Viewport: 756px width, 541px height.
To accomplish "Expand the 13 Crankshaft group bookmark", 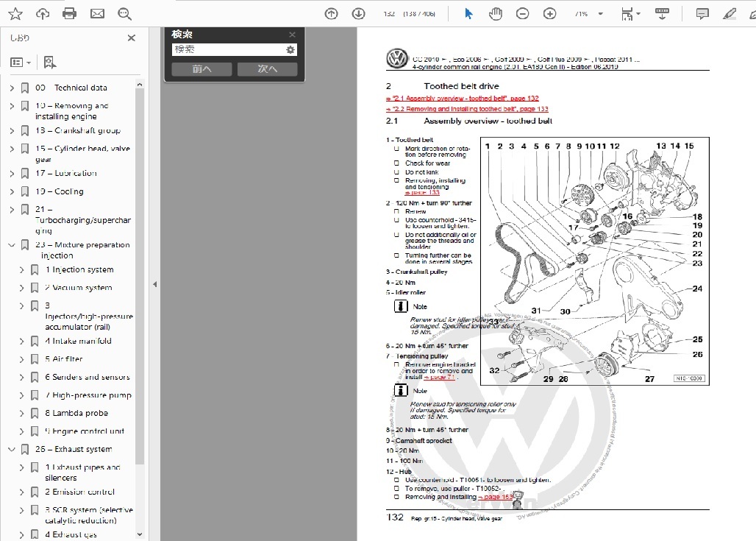I will [x=12, y=131].
